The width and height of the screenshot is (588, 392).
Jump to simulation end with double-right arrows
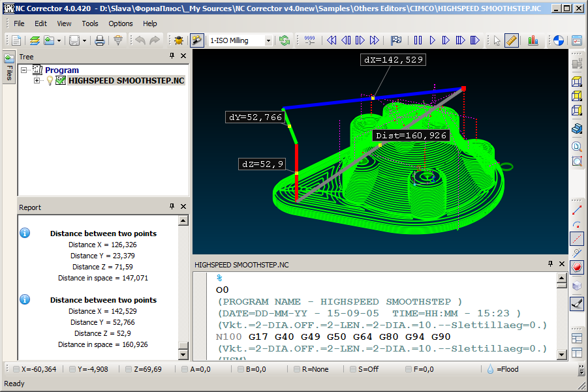[374, 40]
